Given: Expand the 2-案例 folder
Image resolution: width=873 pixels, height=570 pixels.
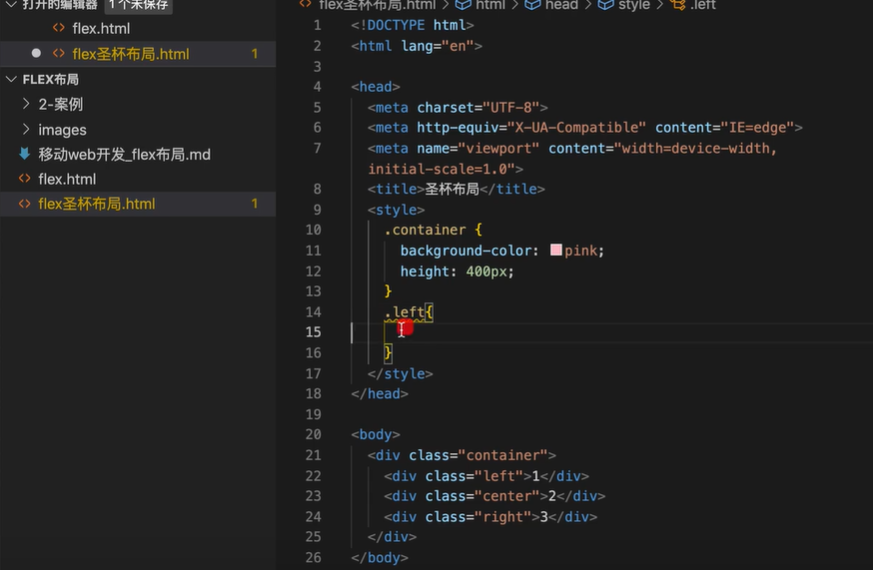Looking at the screenshot, I should pyautogui.click(x=26, y=104).
